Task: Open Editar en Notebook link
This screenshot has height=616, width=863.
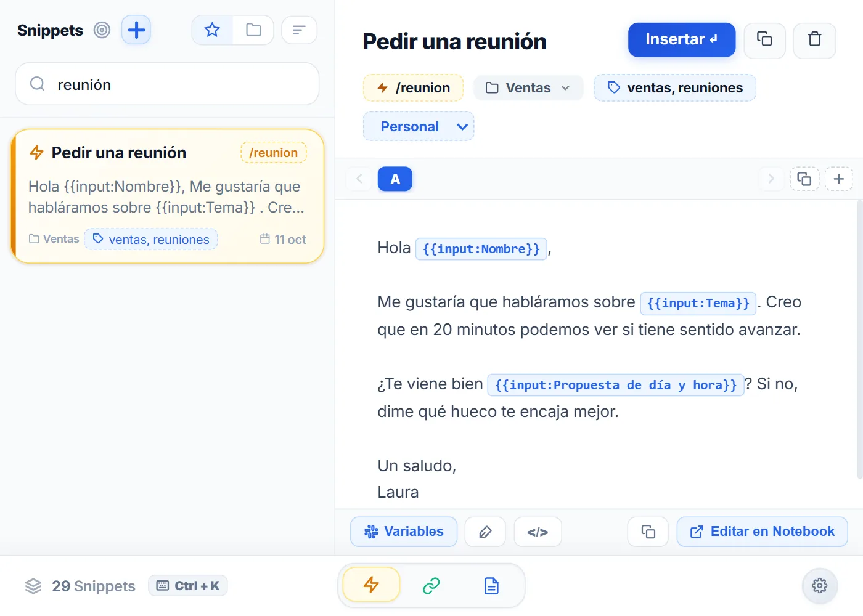Action: [763, 532]
